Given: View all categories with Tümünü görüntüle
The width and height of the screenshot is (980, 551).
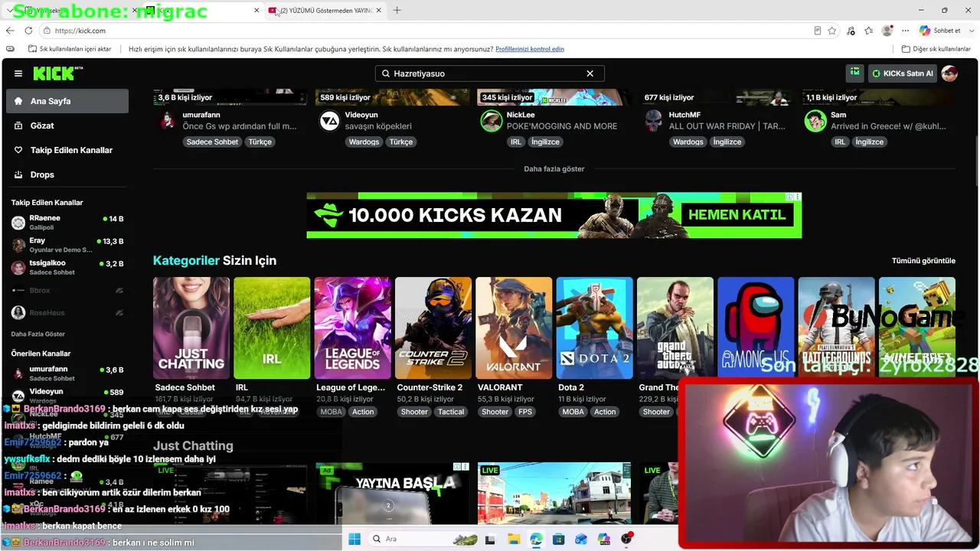Looking at the screenshot, I should pyautogui.click(x=923, y=261).
